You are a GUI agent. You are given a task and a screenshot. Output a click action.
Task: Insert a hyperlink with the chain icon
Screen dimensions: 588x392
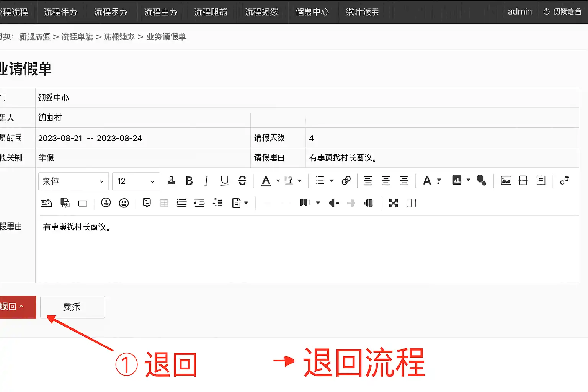pos(346,181)
